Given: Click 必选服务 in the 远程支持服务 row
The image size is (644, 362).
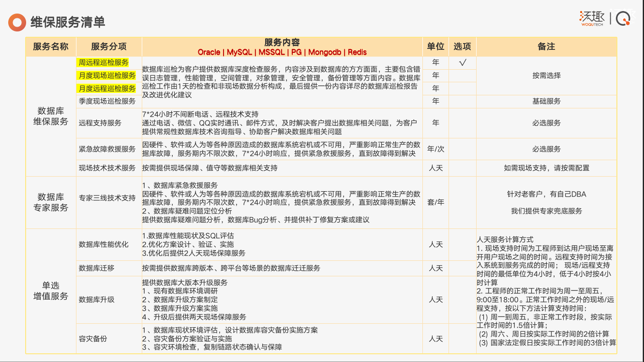Looking at the screenshot, I should pyautogui.click(x=546, y=123).
